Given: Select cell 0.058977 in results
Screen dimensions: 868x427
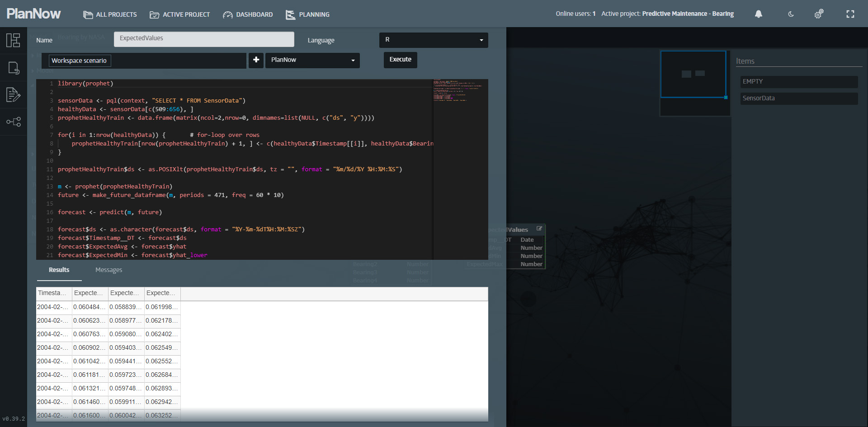Looking at the screenshot, I should pos(126,321).
